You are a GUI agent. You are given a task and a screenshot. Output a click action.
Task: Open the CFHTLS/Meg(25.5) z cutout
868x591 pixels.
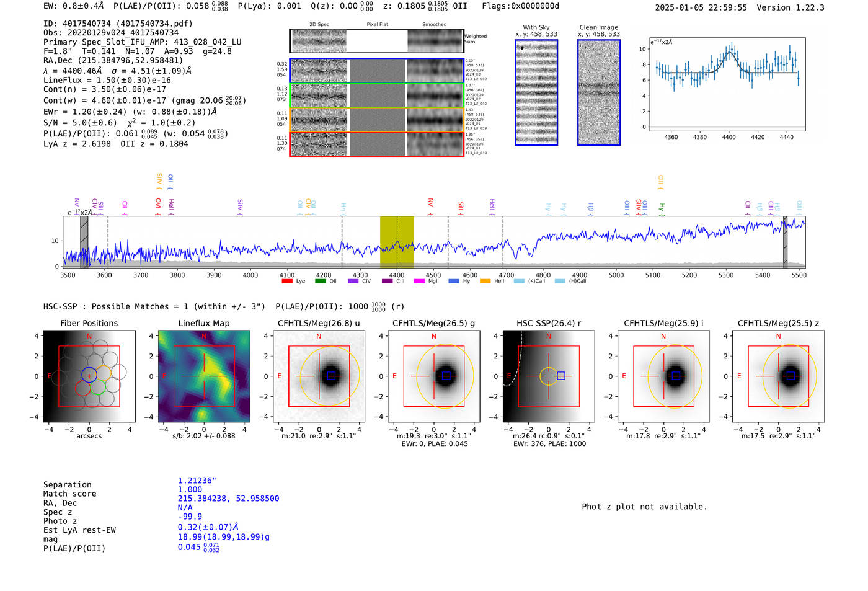click(778, 376)
